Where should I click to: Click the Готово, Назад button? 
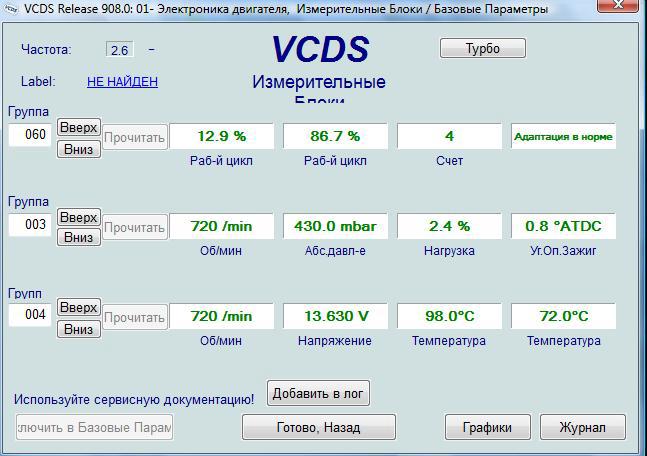click(x=318, y=427)
